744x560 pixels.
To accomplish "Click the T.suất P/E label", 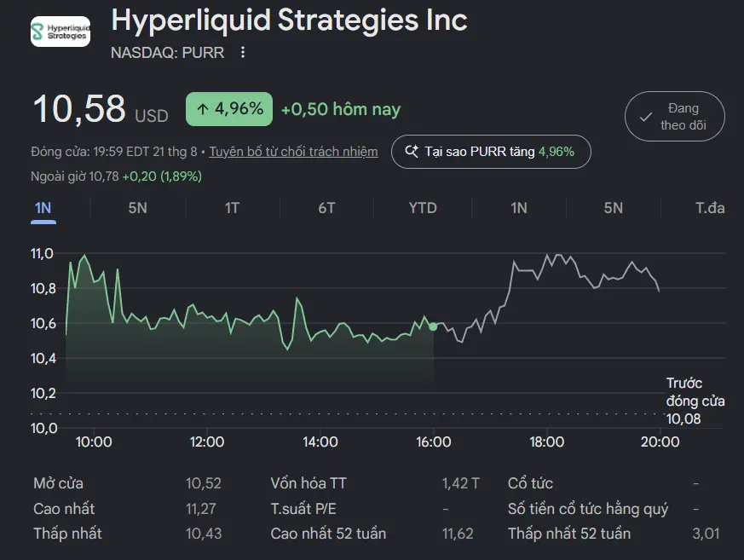I will [x=303, y=509].
